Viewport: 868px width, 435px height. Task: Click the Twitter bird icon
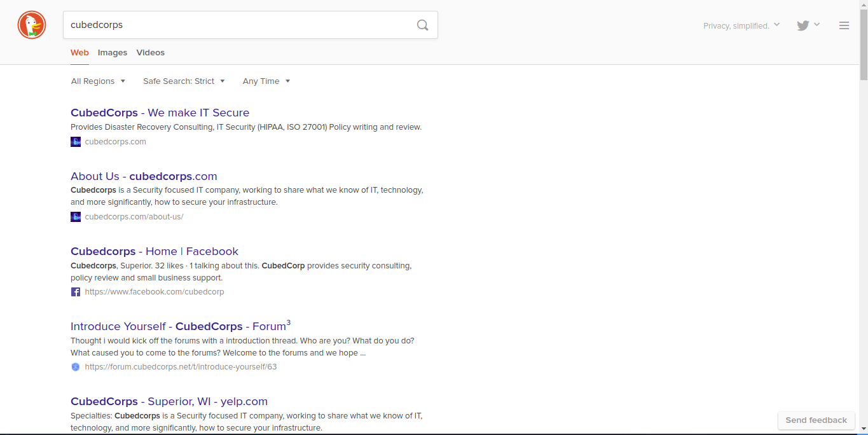pyautogui.click(x=803, y=25)
